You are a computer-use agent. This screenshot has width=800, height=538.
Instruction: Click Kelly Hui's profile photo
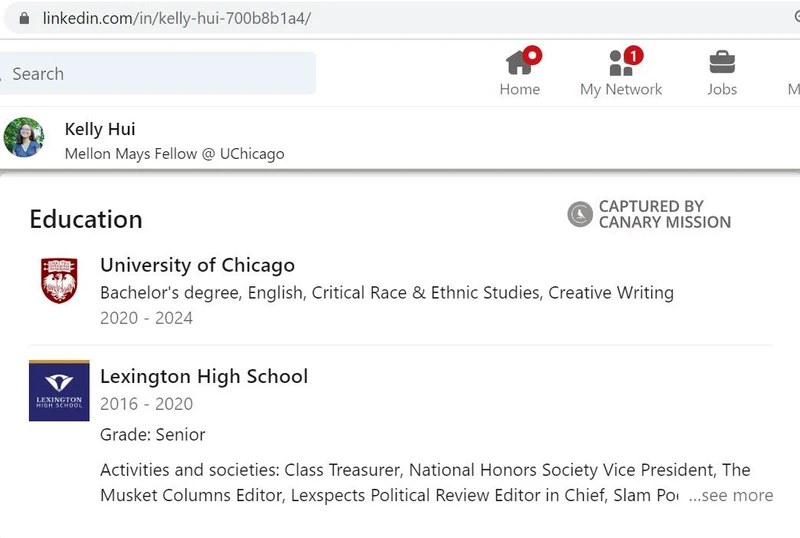23,137
